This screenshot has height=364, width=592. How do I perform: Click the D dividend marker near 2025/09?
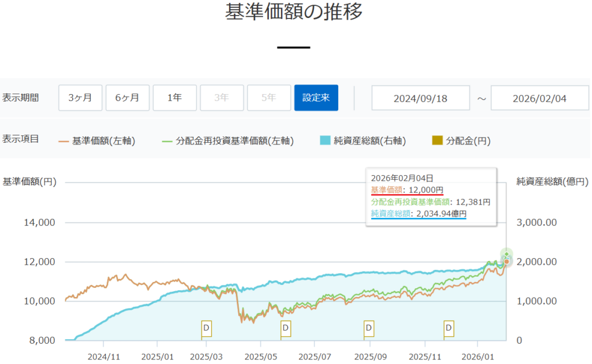point(368,328)
